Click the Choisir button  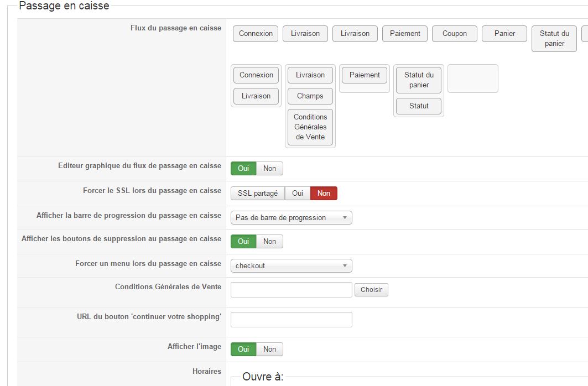coord(371,290)
